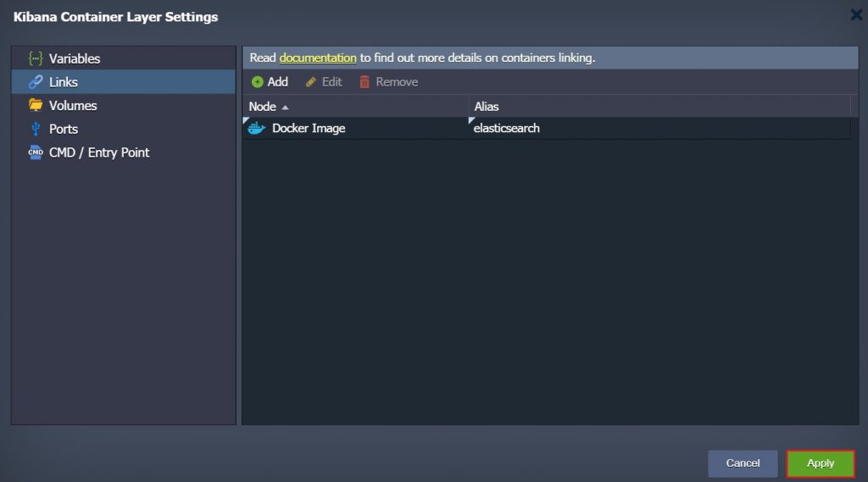
Task: Open the documentation link
Action: tap(318, 58)
